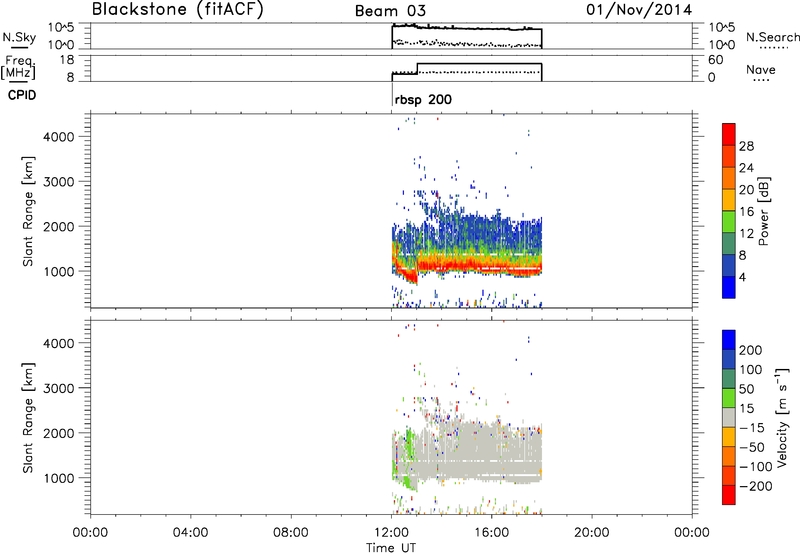Click the blue bottom of power colorbar
800x554 pixels.
729,287
